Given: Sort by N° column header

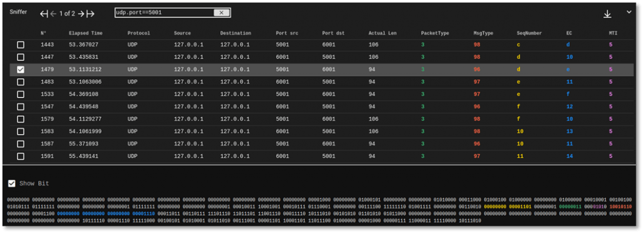Looking at the screenshot, I should coord(43,33).
